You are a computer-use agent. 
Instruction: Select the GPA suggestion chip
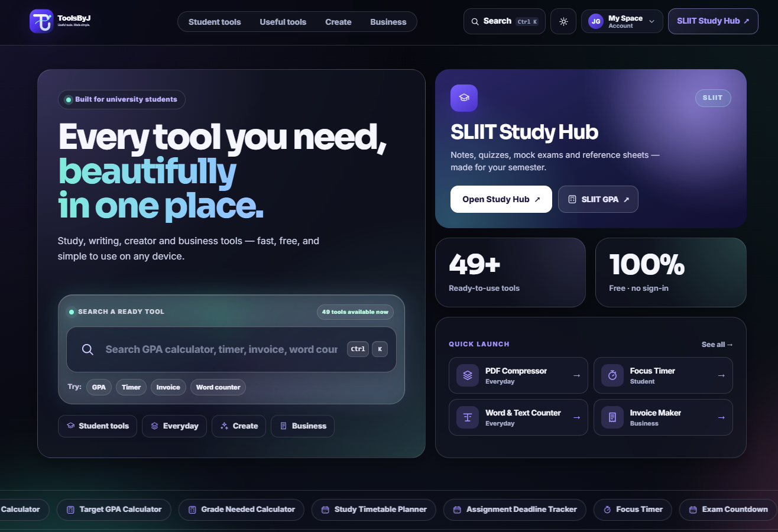coord(99,387)
